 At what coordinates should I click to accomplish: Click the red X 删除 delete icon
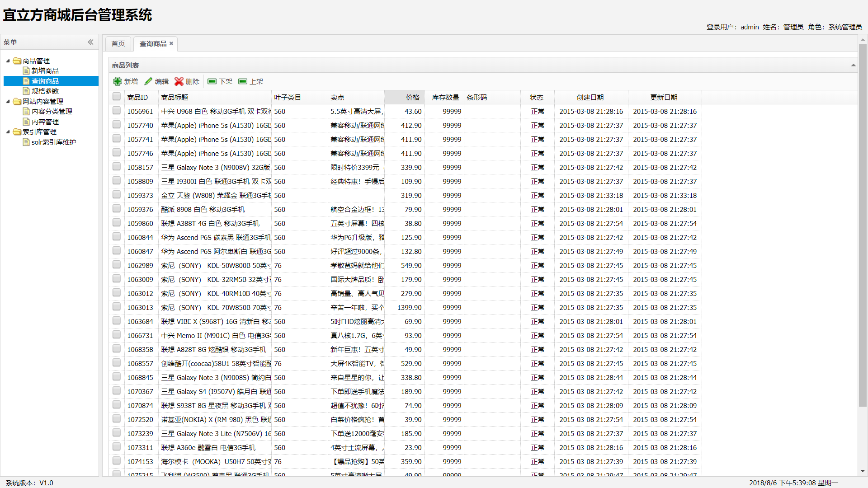(179, 81)
